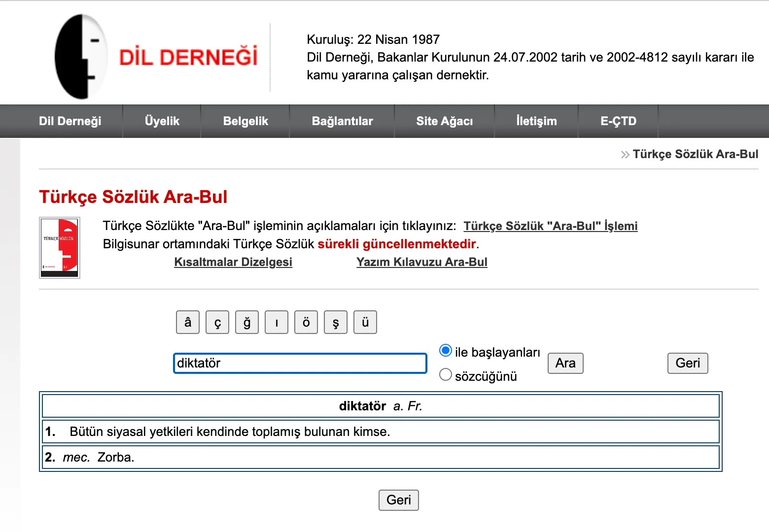Open the Kısaltmalar Dizelgesi link
The height and width of the screenshot is (532, 769).
233,262
